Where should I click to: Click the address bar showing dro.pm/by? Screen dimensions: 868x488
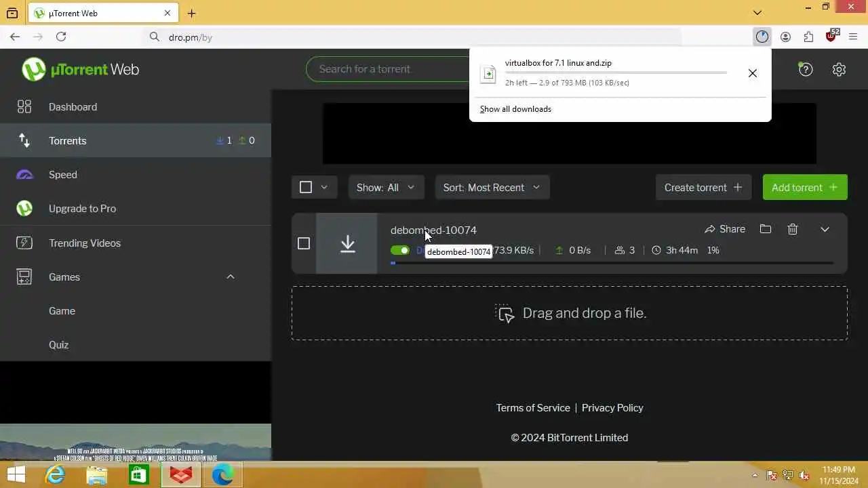(412, 37)
